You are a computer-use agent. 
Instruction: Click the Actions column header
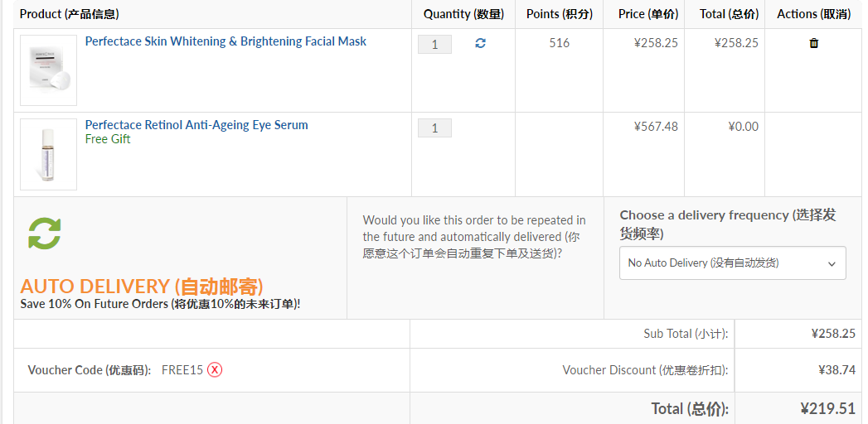point(814,14)
